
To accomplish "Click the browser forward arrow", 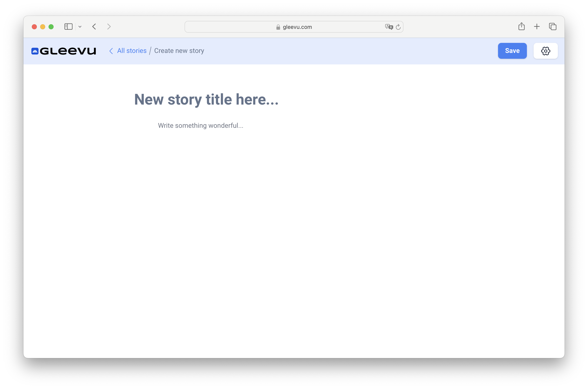I will [x=109, y=27].
